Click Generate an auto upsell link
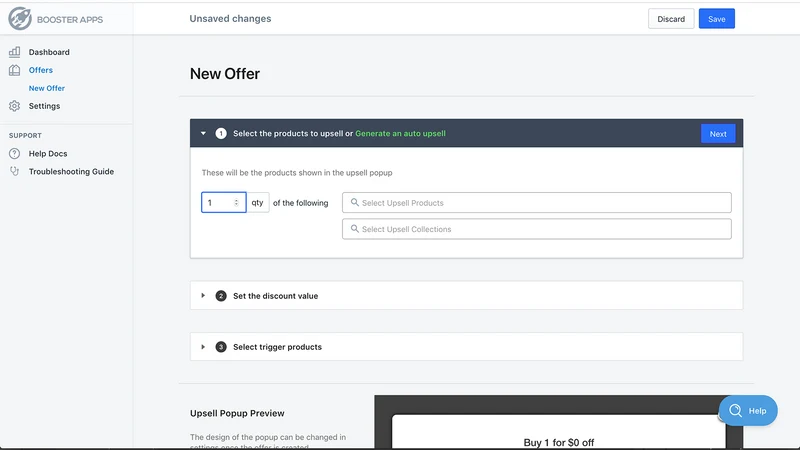 401,134
